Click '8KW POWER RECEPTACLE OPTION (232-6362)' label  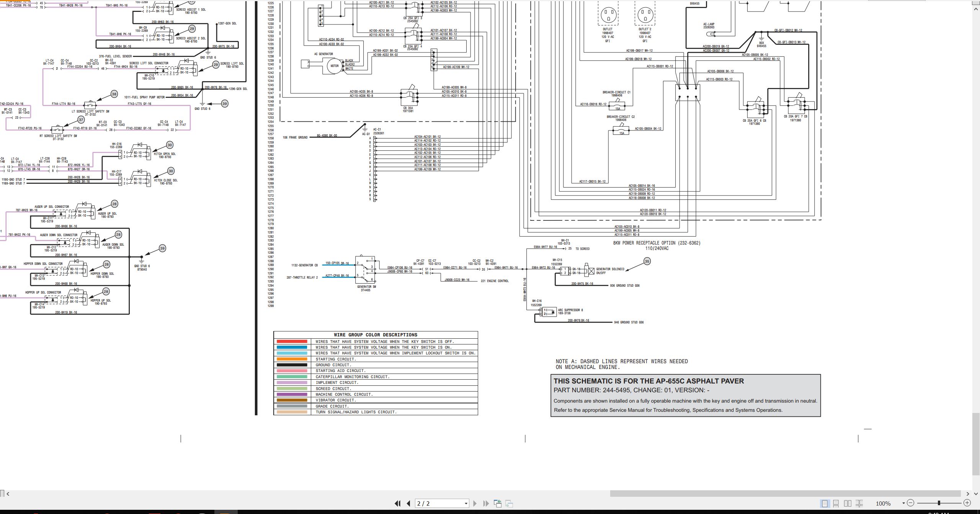657,243
